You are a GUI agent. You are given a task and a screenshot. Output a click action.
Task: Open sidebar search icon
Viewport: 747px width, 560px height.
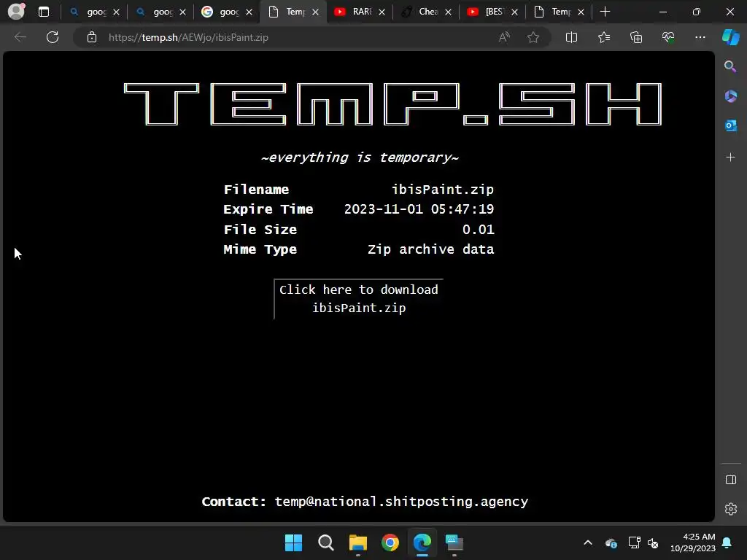pyautogui.click(x=730, y=66)
